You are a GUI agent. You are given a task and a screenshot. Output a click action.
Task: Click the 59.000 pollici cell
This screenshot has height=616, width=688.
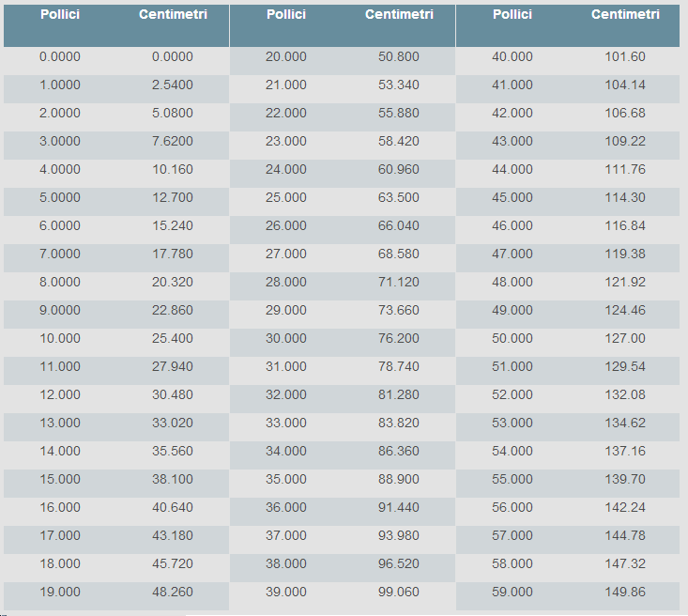[x=512, y=593]
